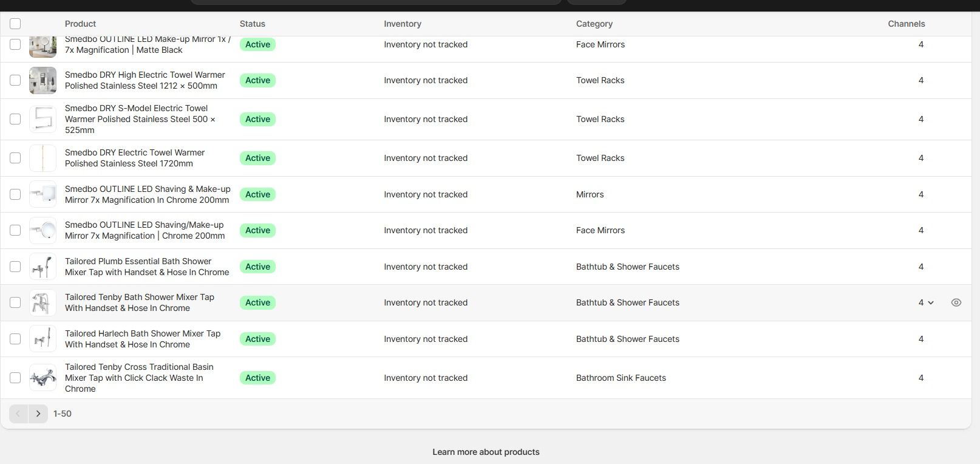The height and width of the screenshot is (464, 980).
Task: Open image of Shaving/Make-up Mirror | Chrome 200mm
Action: pos(43,230)
